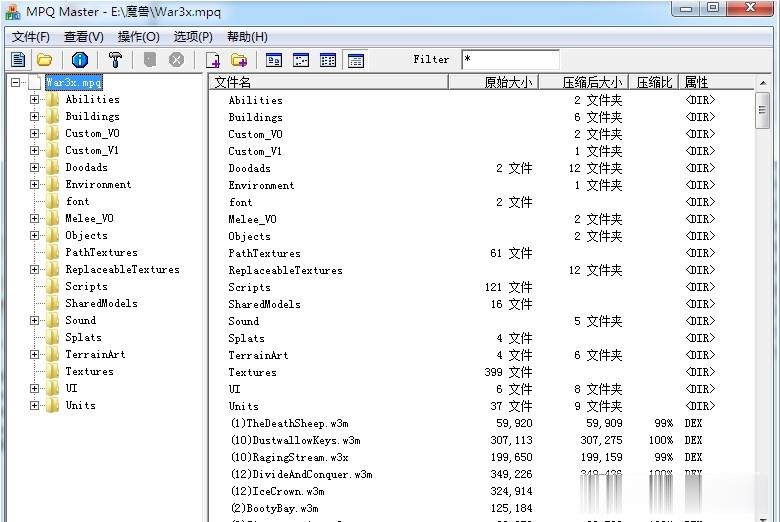Expand the ReplaceableTextures tree node
The height and width of the screenshot is (522, 780).
coord(34,270)
